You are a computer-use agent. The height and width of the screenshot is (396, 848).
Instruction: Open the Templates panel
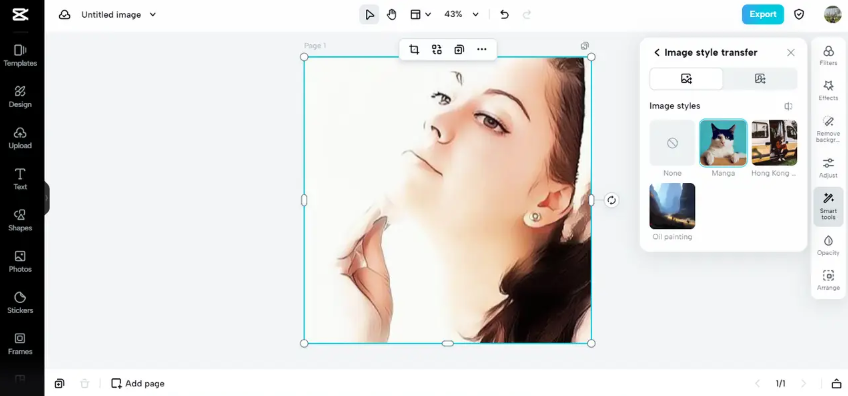coord(20,56)
